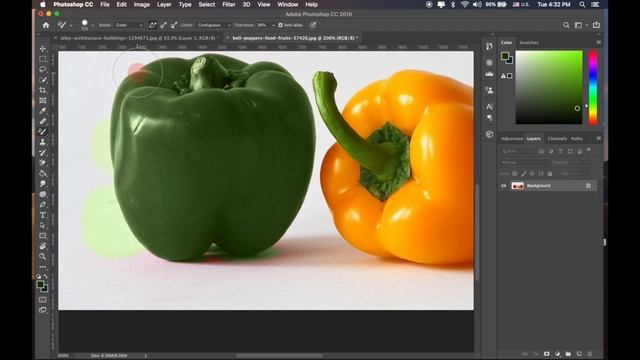640x360 pixels.
Task: Toggle Lock transparent pixels
Action: [515, 173]
